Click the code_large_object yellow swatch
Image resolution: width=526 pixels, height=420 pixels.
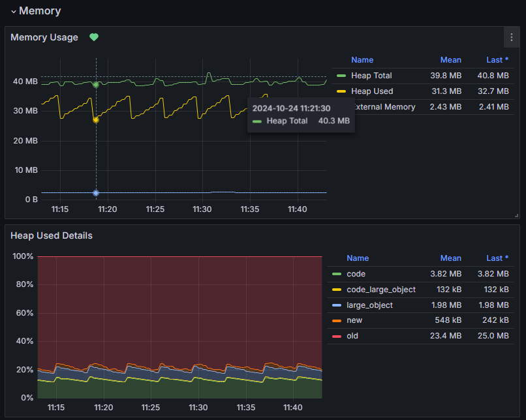(337, 290)
